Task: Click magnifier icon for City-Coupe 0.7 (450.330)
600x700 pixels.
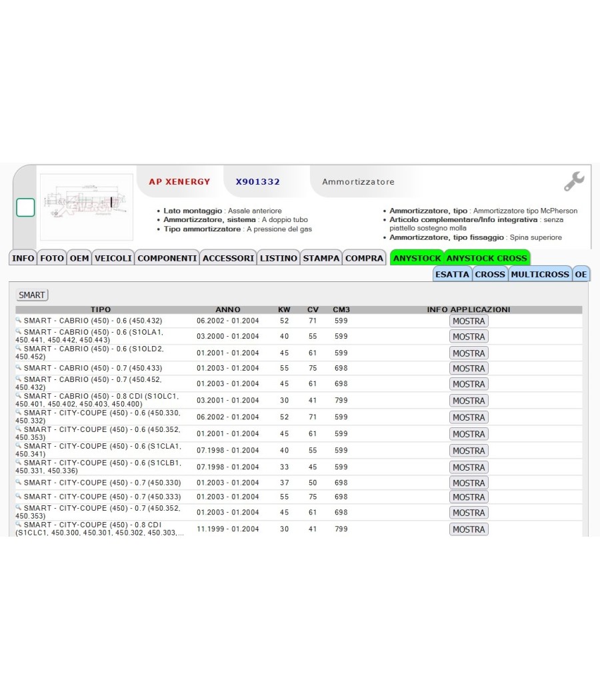Action: (18, 482)
